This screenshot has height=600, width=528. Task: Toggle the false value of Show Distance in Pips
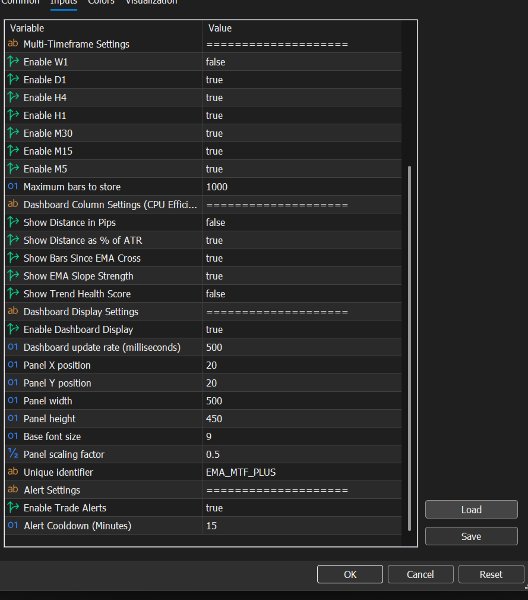[215, 222]
